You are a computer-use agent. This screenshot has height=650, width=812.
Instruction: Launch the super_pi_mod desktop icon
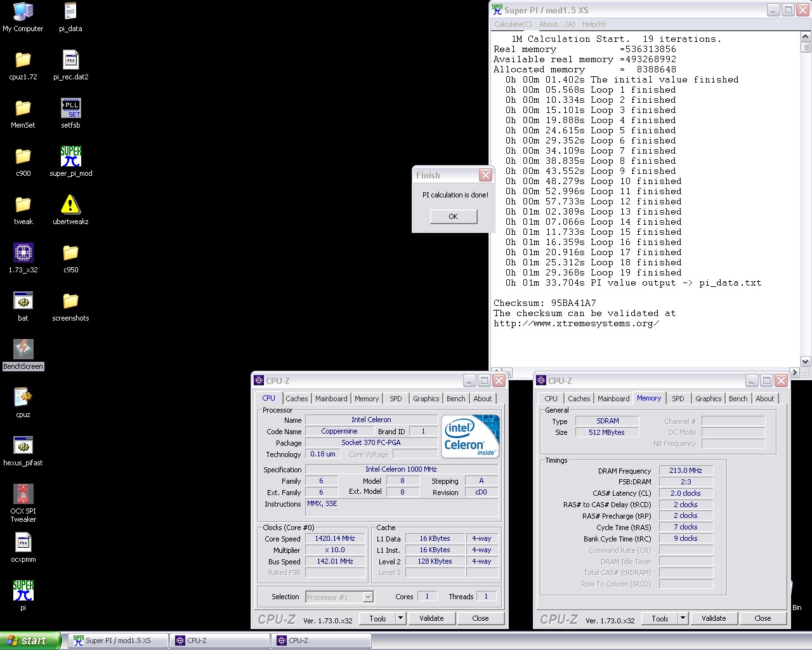click(70, 156)
